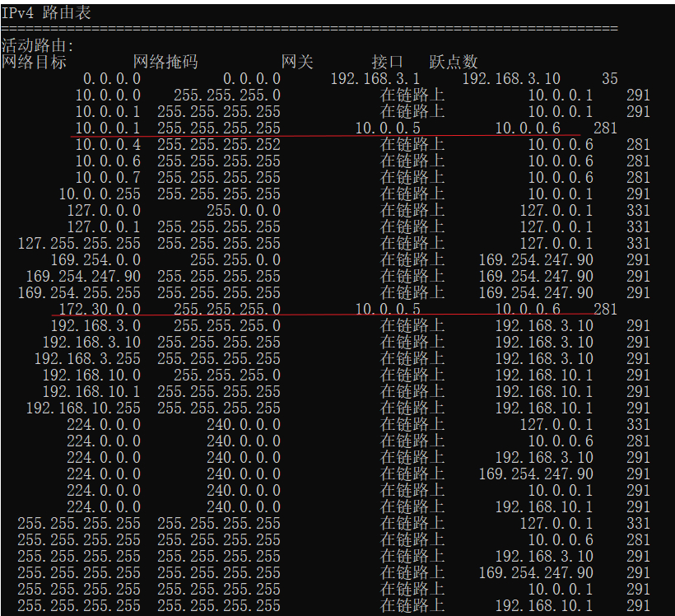The image size is (675, 616).
Task: Click destination 192.168.3.255 entry
Action: (x=87, y=358)
